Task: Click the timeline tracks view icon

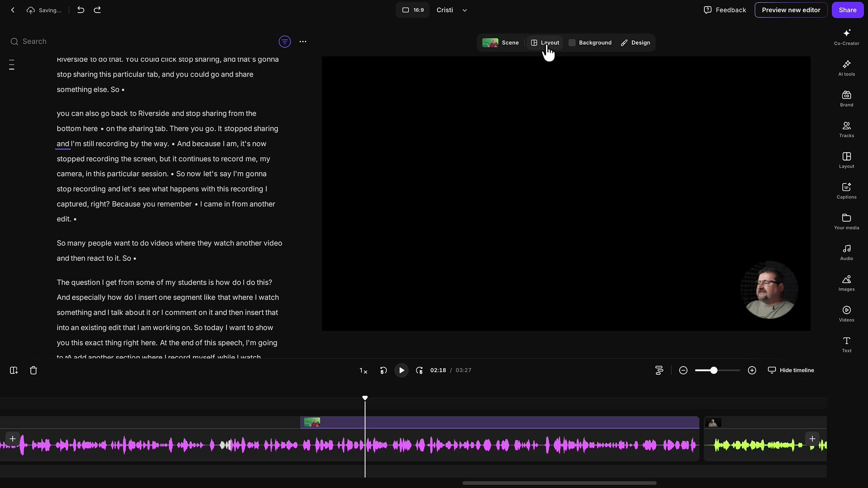Action: (659, 370)
